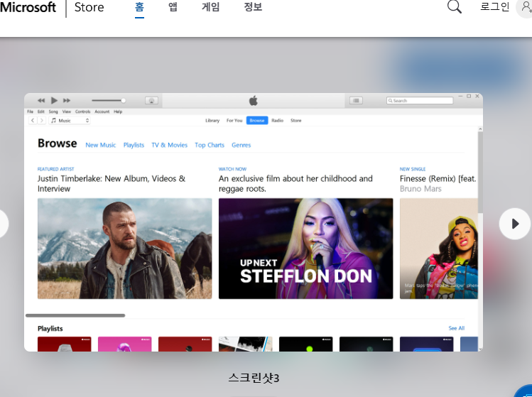Viewport: 532px width, 397px height.
Task: Click the 스크린샷3 caption text
Action: [254, 378]
